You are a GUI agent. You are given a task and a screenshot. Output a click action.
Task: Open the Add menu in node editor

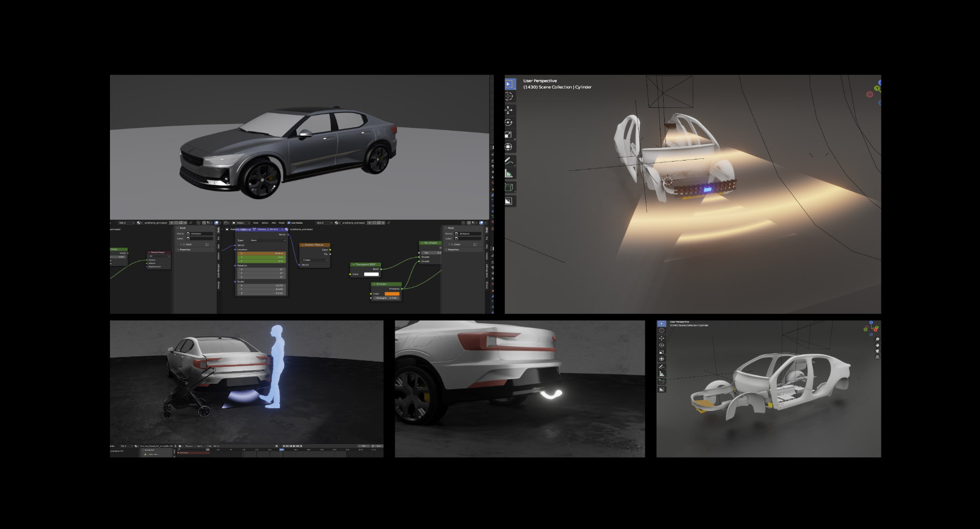coord(273,223)
